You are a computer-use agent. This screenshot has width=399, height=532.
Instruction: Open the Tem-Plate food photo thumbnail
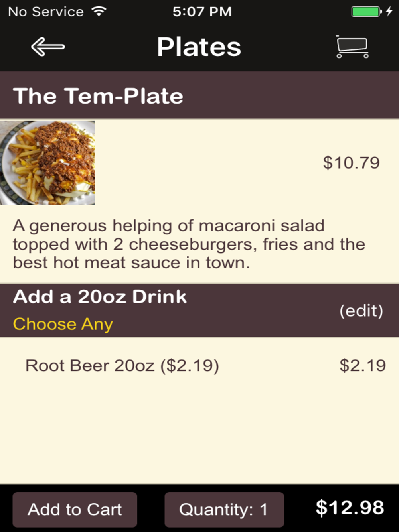tap(47, 163)
